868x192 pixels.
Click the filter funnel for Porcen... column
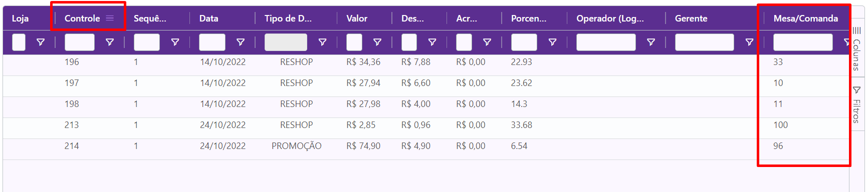click(552, 42)
